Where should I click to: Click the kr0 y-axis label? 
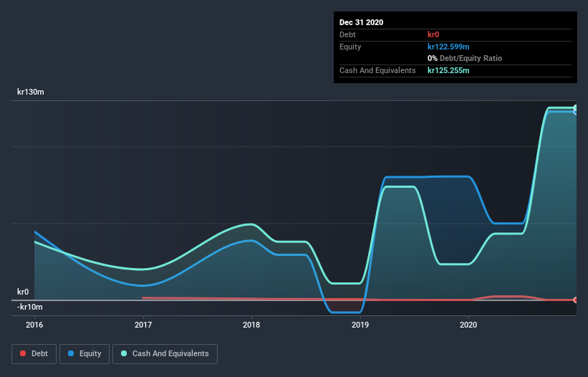[23, 292]
